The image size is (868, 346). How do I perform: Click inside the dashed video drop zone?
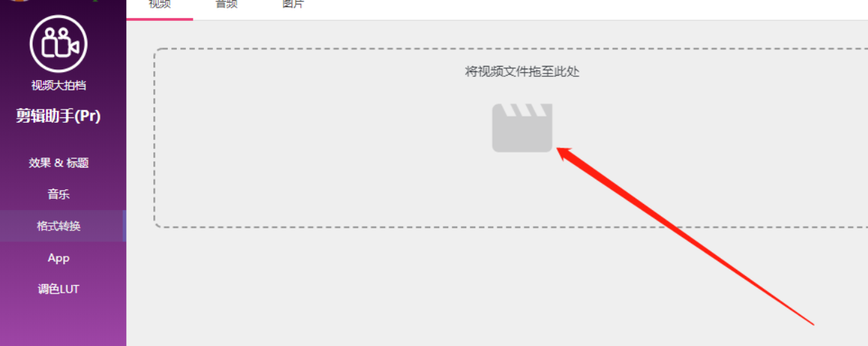511,138
